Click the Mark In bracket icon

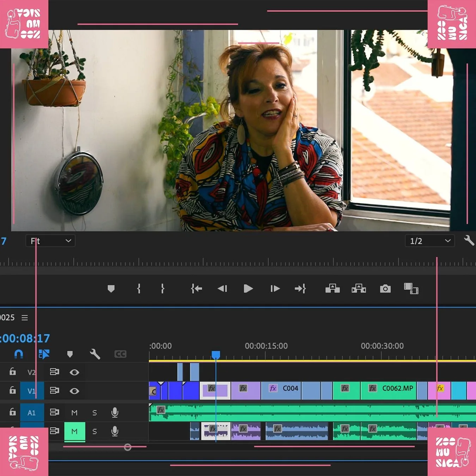tap(139, 289)
